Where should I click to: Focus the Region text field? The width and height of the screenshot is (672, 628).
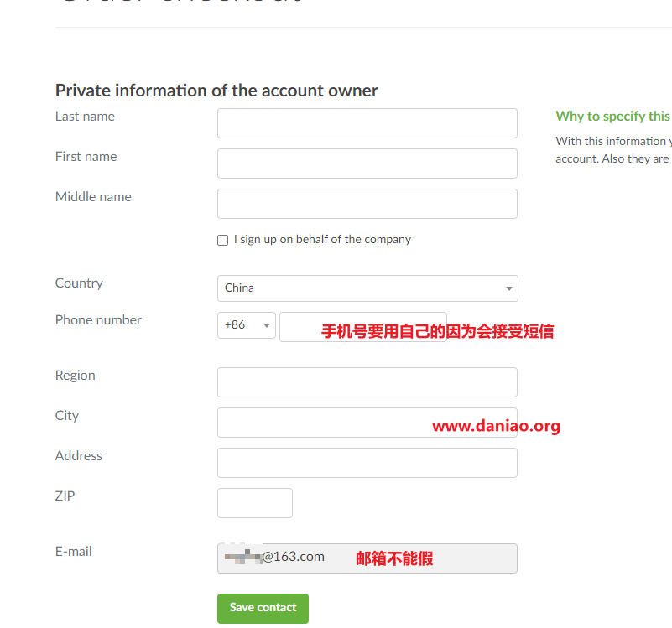click(367, 382)
